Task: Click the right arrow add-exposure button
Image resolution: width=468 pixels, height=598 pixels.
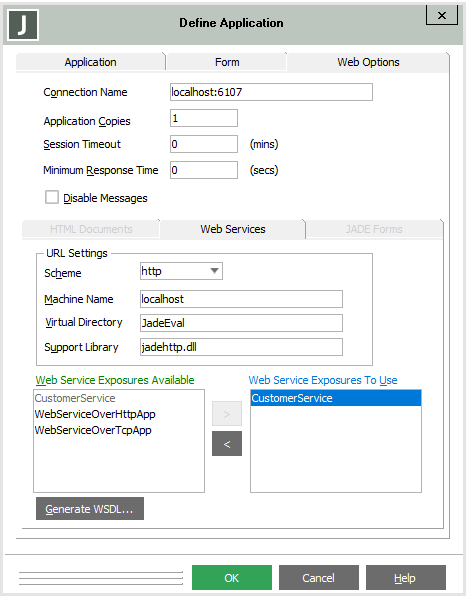Action: pyautogui.click(x=227, y=414)
